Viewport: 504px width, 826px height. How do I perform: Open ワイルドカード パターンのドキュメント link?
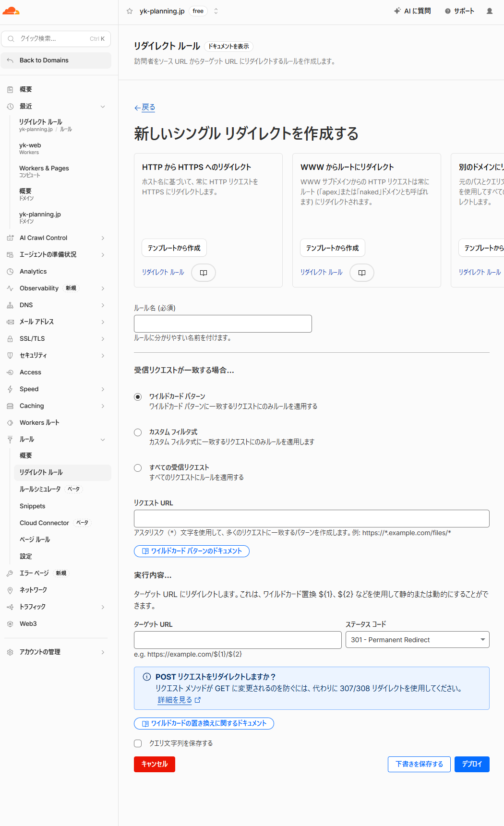tap(192, 551)
